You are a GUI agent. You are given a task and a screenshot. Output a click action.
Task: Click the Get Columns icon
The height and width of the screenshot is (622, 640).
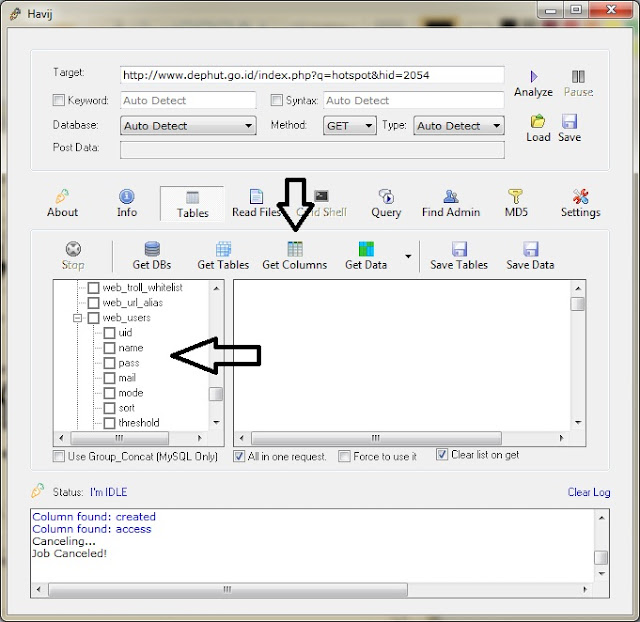tap(295, 249)
